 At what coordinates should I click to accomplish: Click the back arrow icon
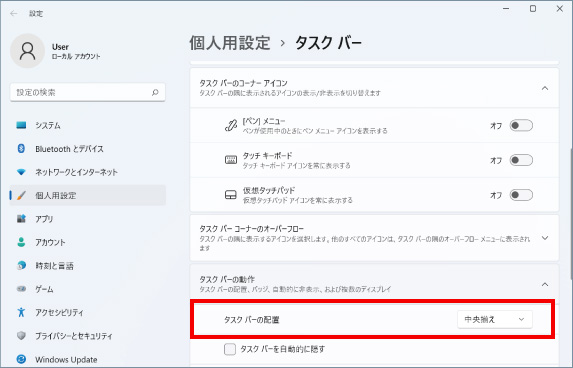click(x=14, y=14)
